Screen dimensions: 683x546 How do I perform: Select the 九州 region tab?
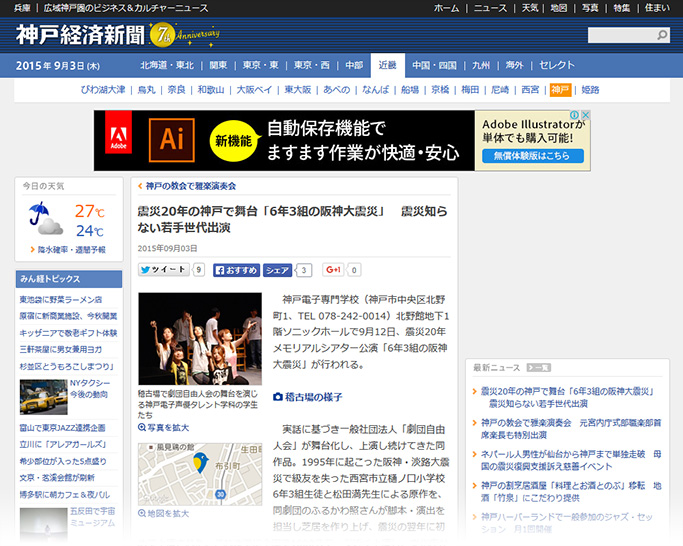pos(481,65)
